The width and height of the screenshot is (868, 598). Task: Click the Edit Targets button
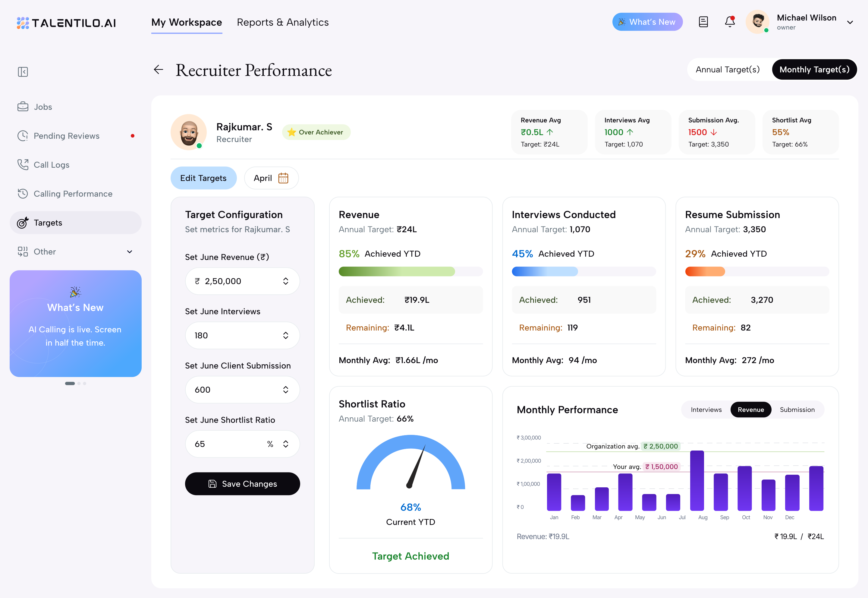coord(203,178)
